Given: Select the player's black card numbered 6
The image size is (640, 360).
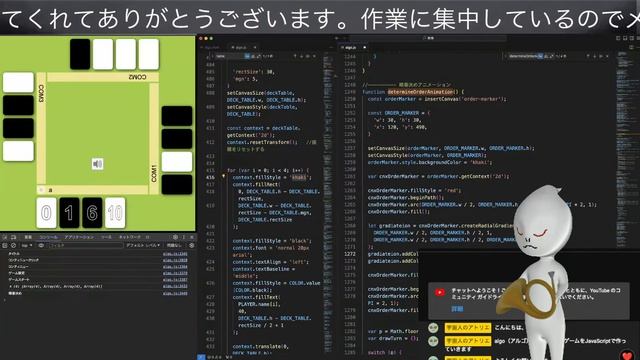Looking at the screenshot, I should click(x=92, y=213).
